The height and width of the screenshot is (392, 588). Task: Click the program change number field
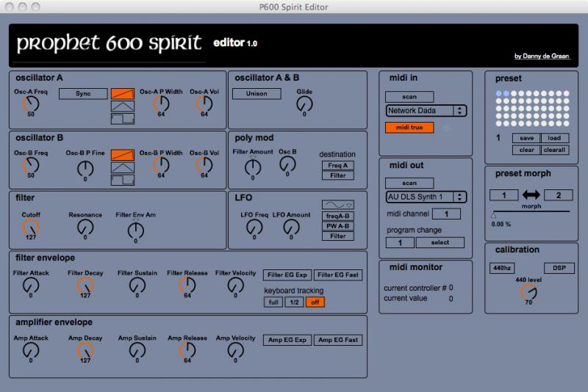(400, 242)
